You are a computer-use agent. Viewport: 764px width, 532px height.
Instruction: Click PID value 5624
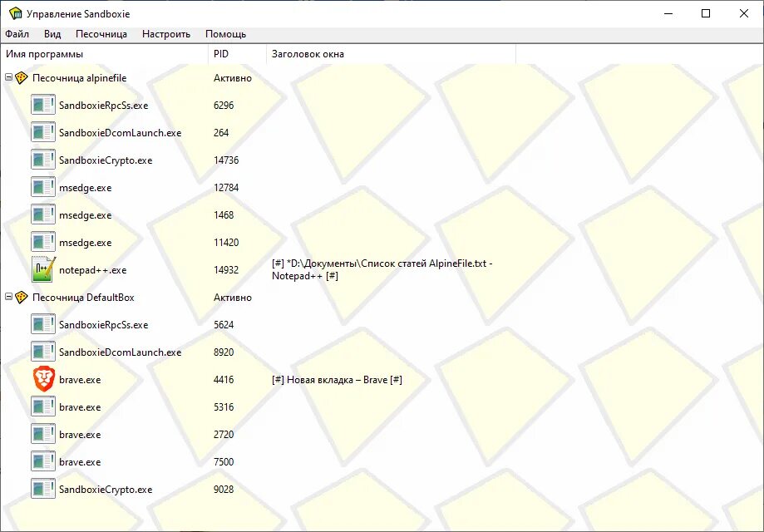coord(224,325)
